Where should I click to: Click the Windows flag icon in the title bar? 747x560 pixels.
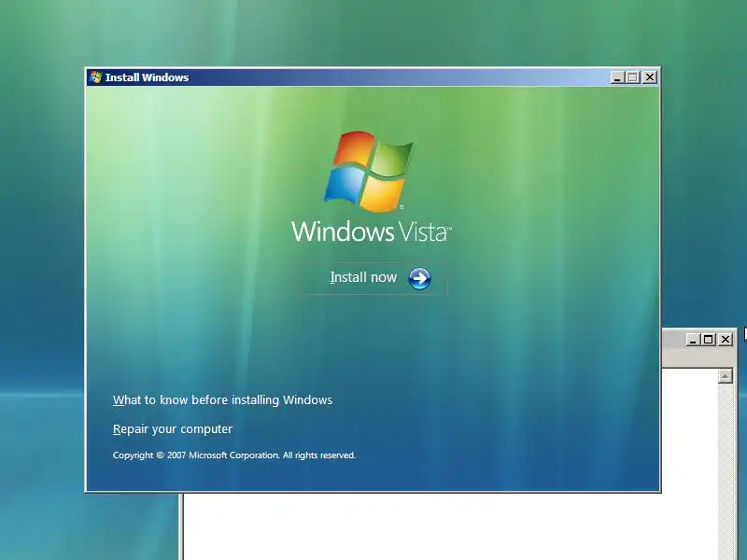pyautogui.click(x=95, y=77)
